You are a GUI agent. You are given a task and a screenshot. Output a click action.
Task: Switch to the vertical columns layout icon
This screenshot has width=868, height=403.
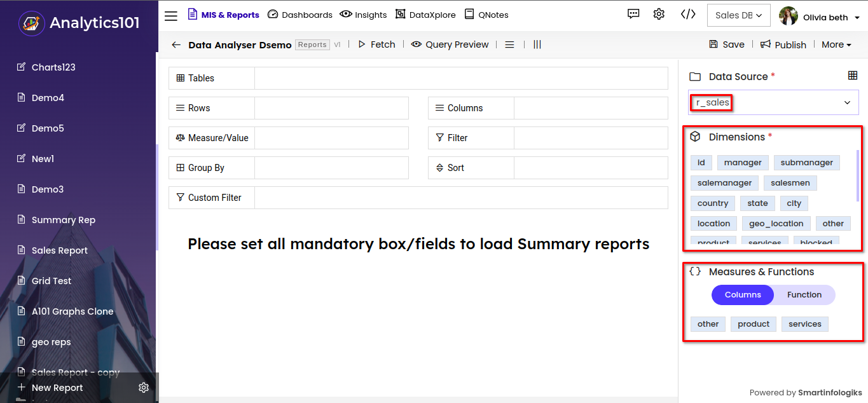[537, 44]
